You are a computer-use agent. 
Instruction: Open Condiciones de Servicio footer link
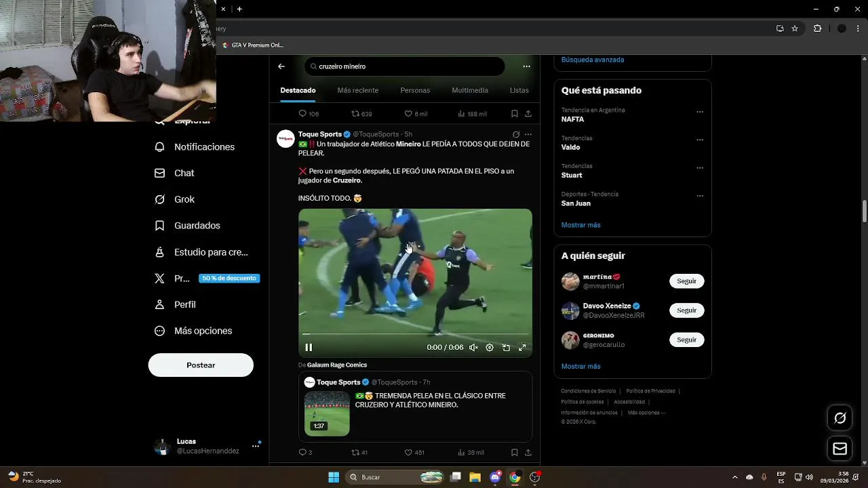[589, 391]
